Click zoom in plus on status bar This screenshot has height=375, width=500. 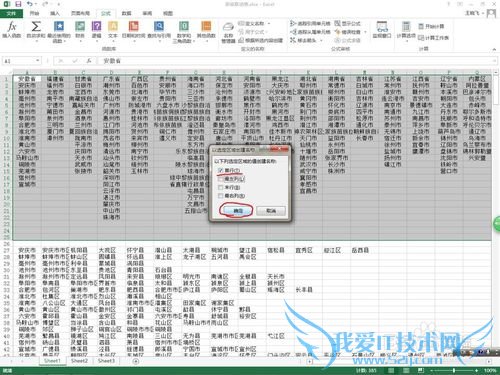477,370
